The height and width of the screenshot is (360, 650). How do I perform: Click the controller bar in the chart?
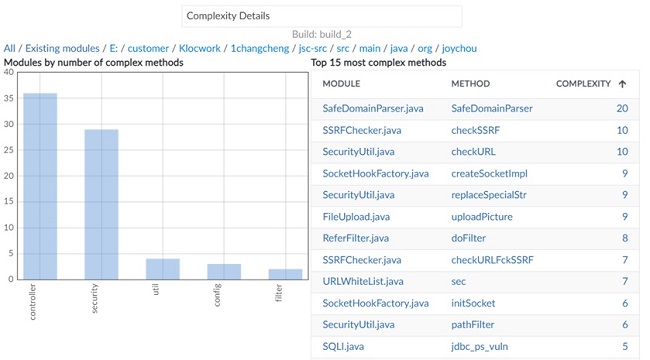[x=40, y=186]
